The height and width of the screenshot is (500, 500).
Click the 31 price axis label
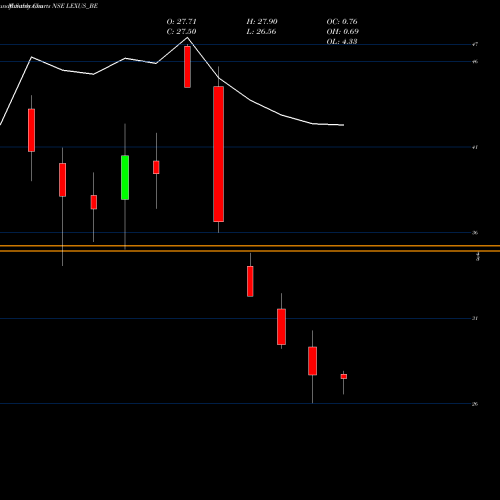point(475,318)
